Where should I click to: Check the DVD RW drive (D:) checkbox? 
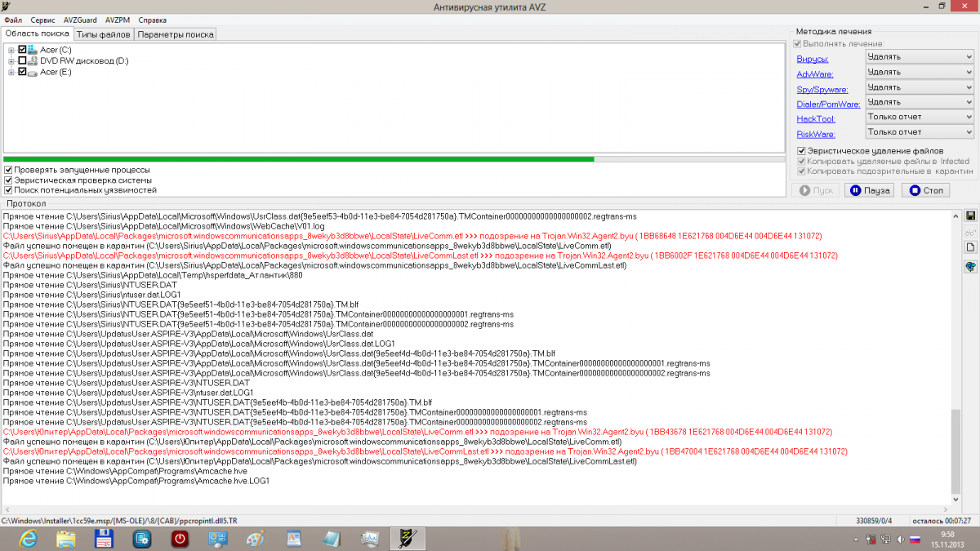tap(22, 61)
